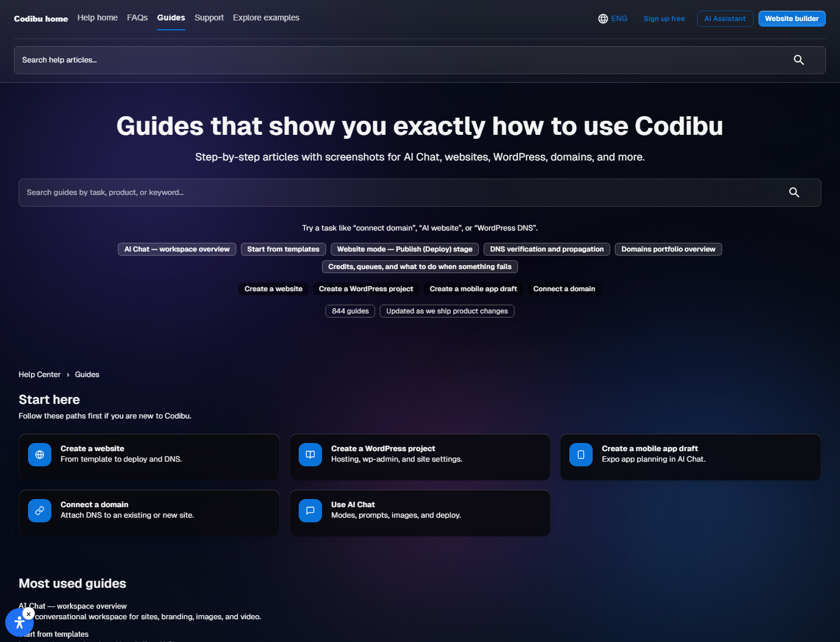Click the globe language icon
The width and height of the screenshot is (840, 642).
tap(603, 19)
